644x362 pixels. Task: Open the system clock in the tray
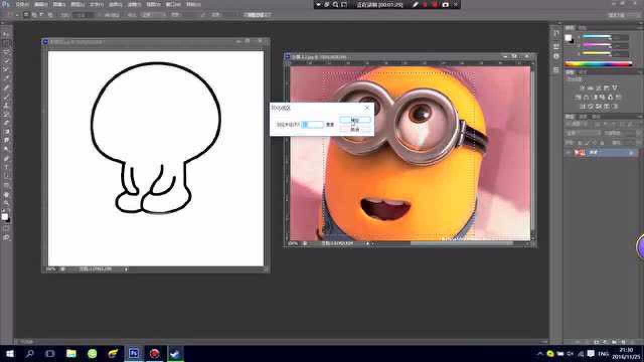pos(626,353)
